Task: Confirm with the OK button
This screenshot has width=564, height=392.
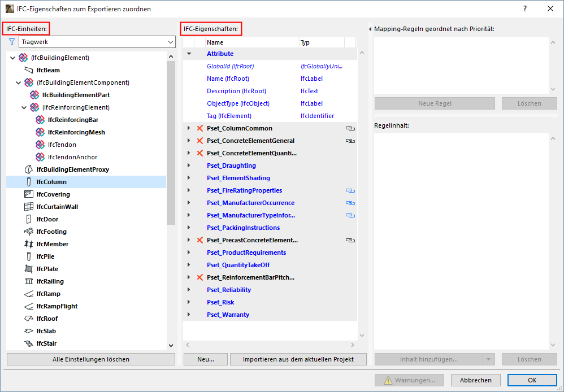Action: pos(532,380)
